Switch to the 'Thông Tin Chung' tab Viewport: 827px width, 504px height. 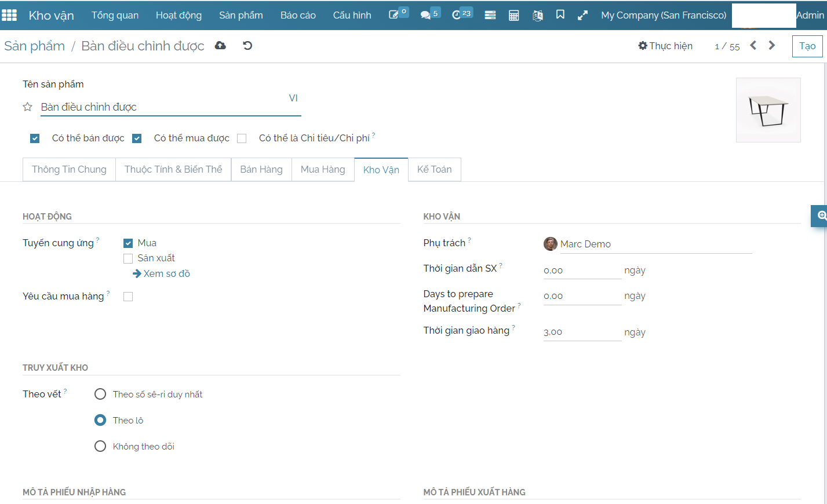pos(69,169)
